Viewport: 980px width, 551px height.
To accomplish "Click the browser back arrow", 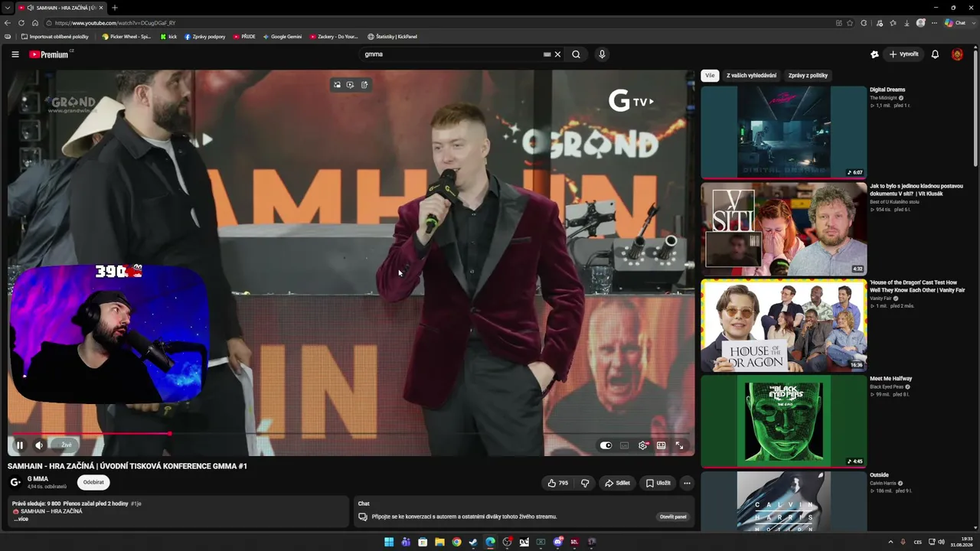I will pos(8,23).
